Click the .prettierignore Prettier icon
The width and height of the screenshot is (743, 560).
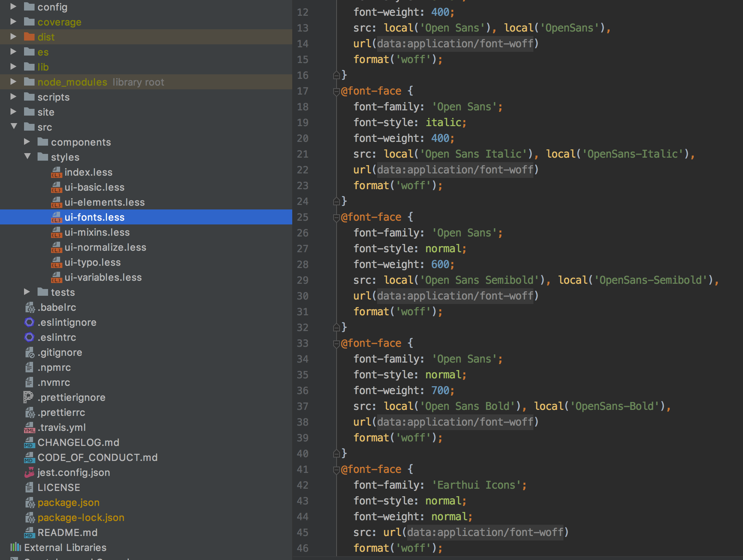[28, 397]
